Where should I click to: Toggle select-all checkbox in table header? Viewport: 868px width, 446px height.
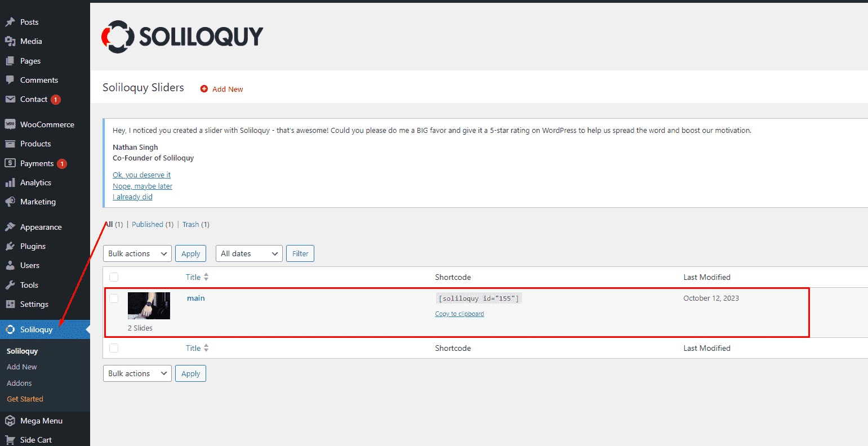tap(114, 277)
